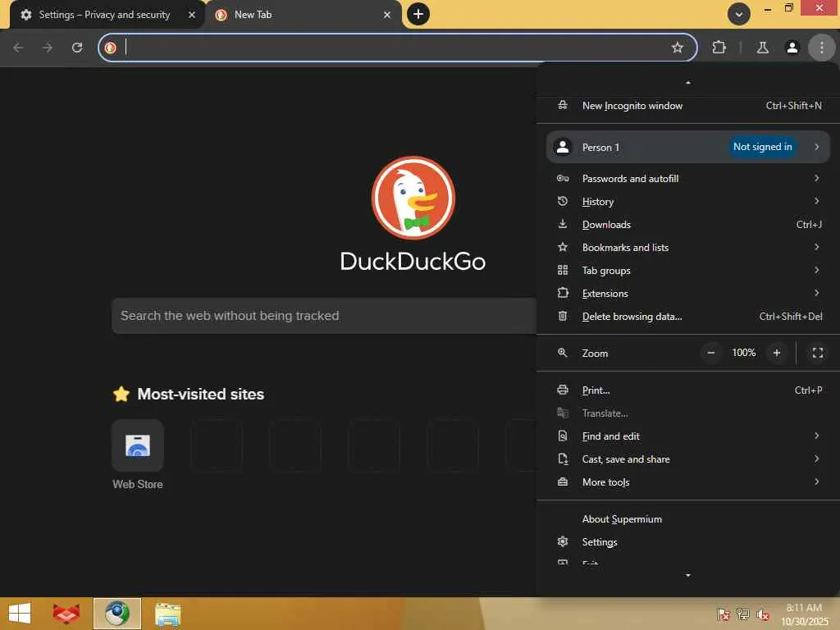840x630 pixels.
Task: Click the back navigation arrow
Action: point(18,48)
